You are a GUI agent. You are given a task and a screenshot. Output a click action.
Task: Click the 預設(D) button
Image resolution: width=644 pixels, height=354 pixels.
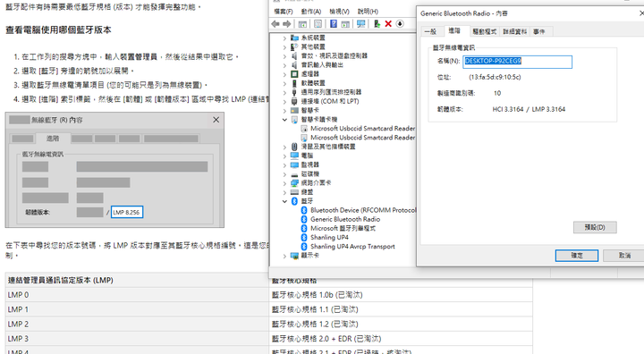point(595,227)
